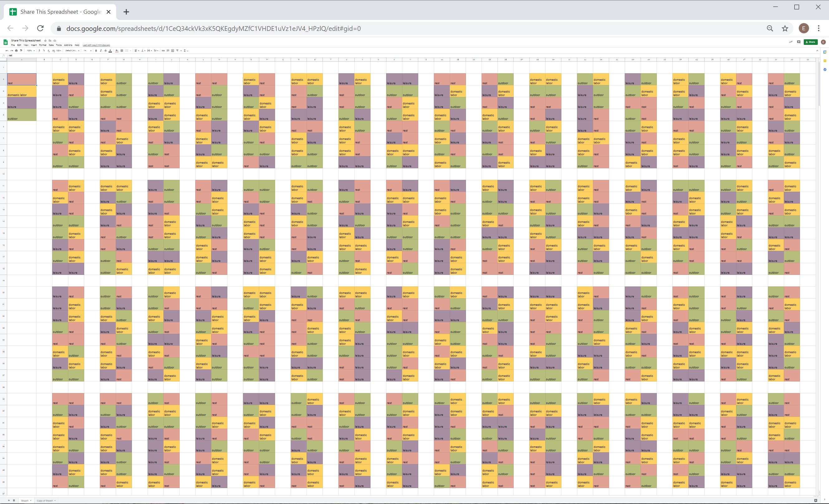
Task: Open the comment history icon
Action: (798, 42)
